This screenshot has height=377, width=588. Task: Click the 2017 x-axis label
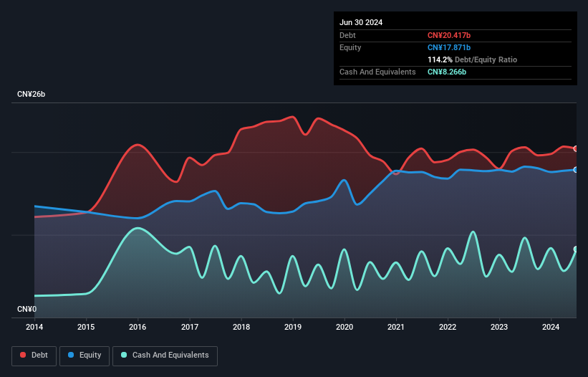(190, 327)
